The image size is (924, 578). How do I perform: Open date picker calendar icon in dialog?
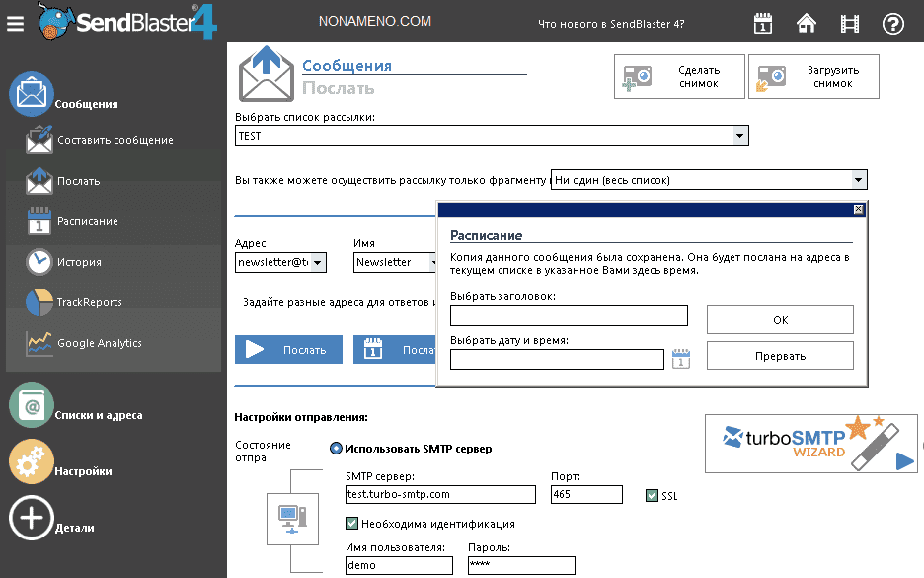click(681, 359)
